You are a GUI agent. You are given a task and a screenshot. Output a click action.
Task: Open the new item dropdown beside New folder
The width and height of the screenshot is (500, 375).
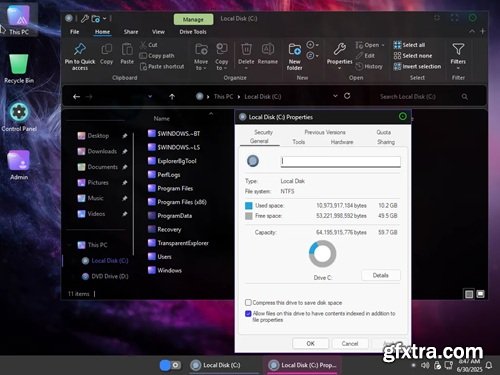312,45
